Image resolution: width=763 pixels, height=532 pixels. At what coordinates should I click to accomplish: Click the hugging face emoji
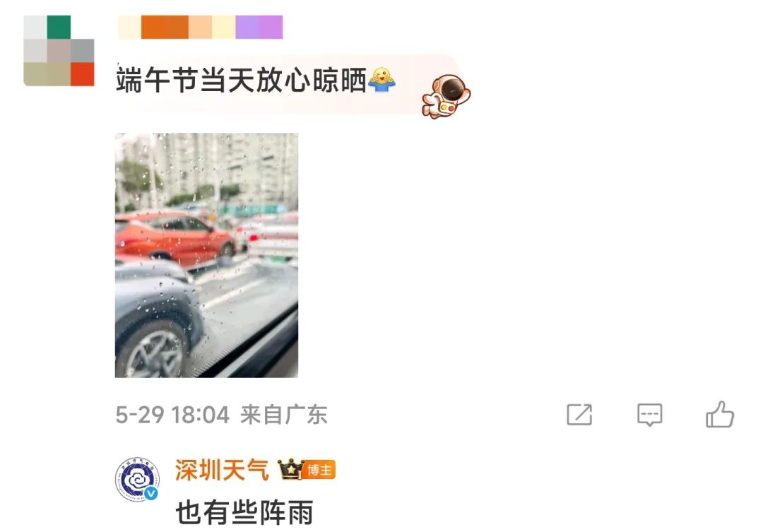click(382, 81)
